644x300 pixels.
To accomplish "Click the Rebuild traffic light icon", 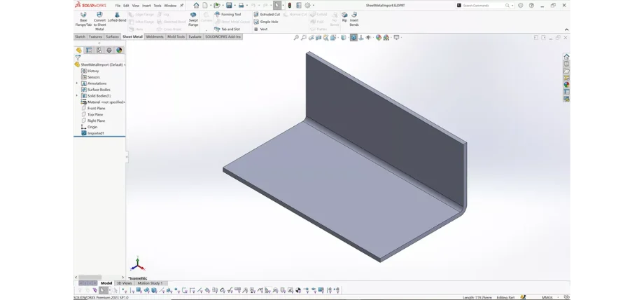I will click(x=289, y=6).
